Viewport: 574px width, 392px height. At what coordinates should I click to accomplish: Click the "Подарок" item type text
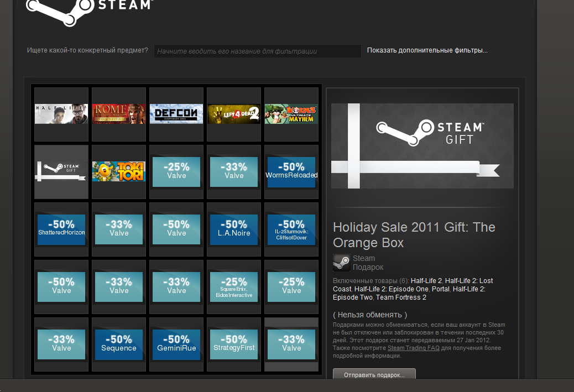(x=368, y=267)
